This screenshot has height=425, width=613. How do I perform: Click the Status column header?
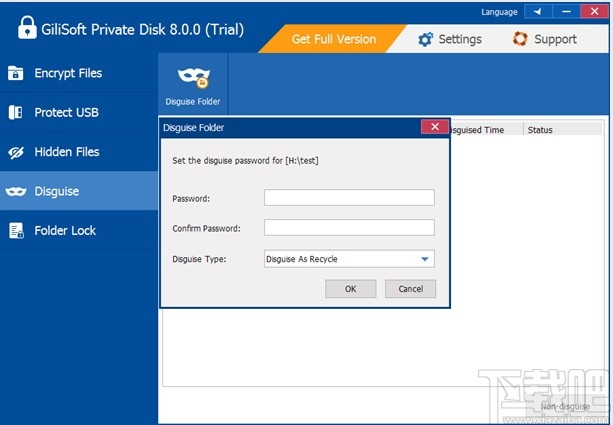pyautogui.click(x=562, y=130)
